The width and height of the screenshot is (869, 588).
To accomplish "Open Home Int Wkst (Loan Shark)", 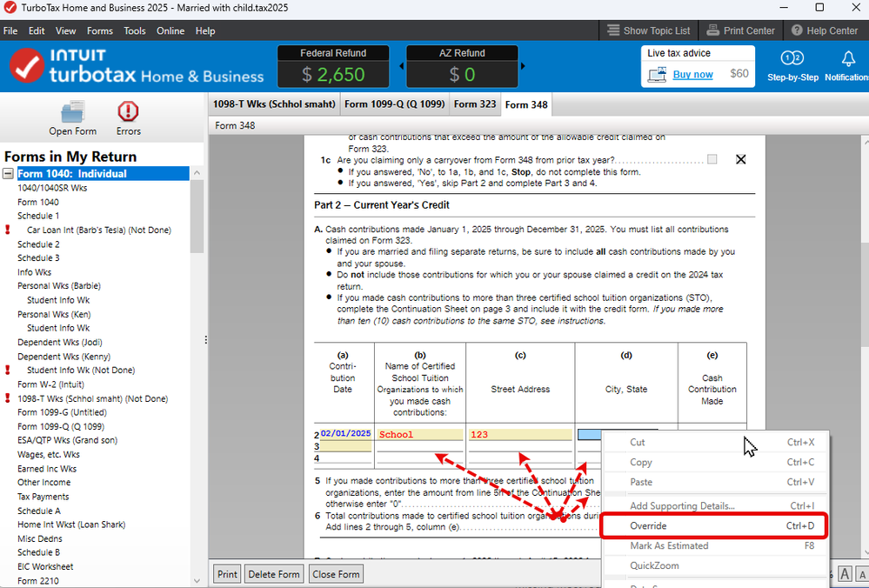I will coord(71,525).
